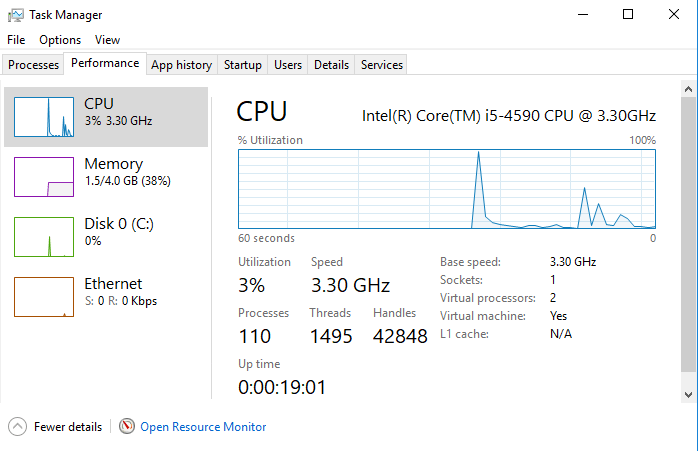The height and width of the screenshot is (451, 698).
Task: Select the CPU mini graph thumbnail
Action: (x=44, y=117)
